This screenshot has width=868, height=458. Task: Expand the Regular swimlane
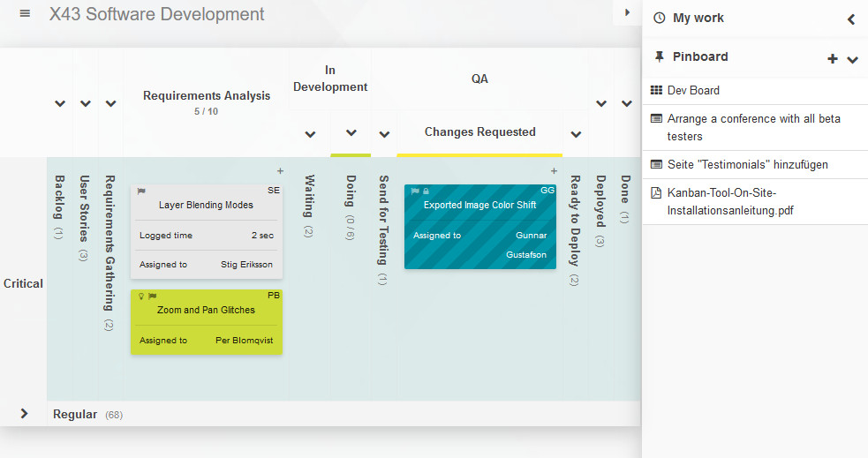(24, 414)
